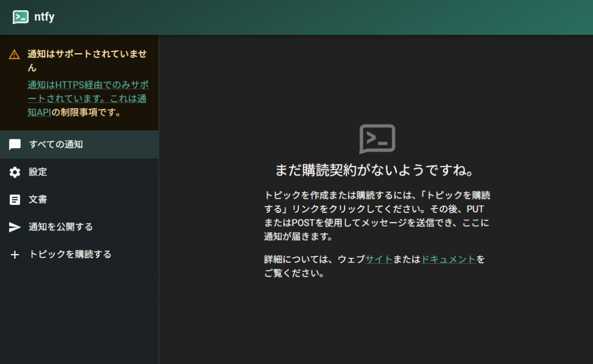593x364 pixels.
Task: Follow the サイト link in the description
Action: click(379, 260)
